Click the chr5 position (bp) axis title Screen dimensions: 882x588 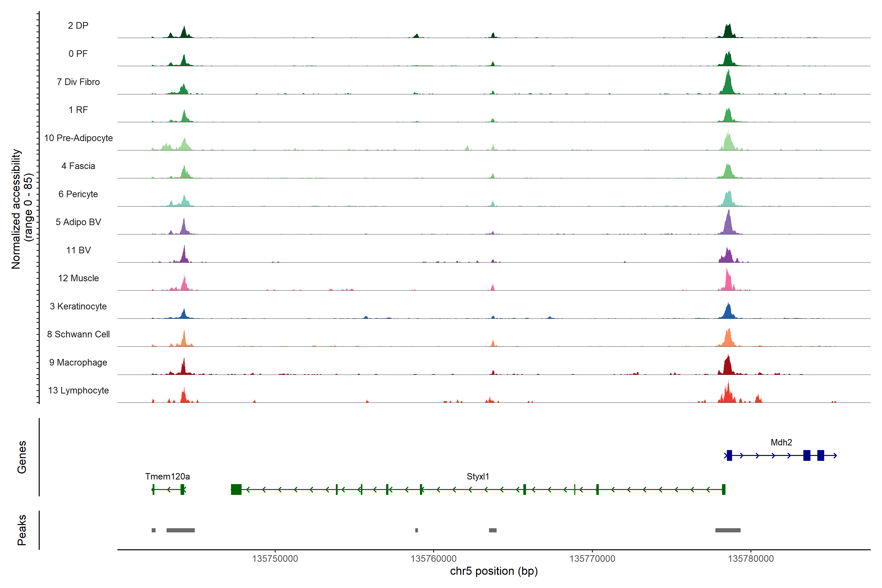493,571
